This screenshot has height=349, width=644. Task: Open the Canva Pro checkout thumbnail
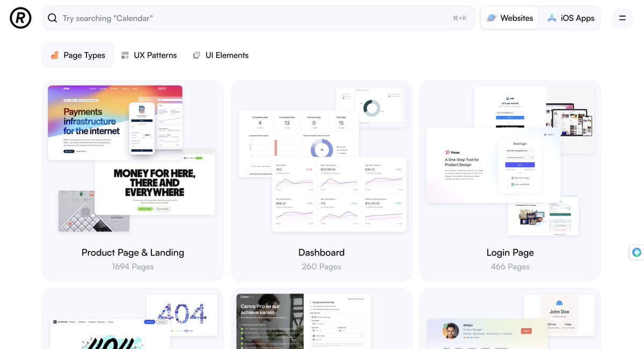[x=304, y=321]
